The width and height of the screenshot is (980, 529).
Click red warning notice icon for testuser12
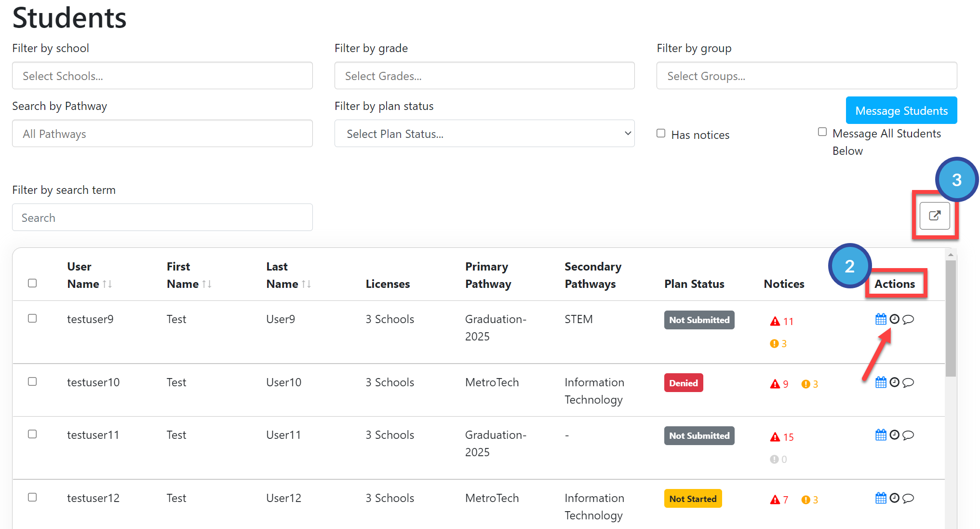click(775, 500)
